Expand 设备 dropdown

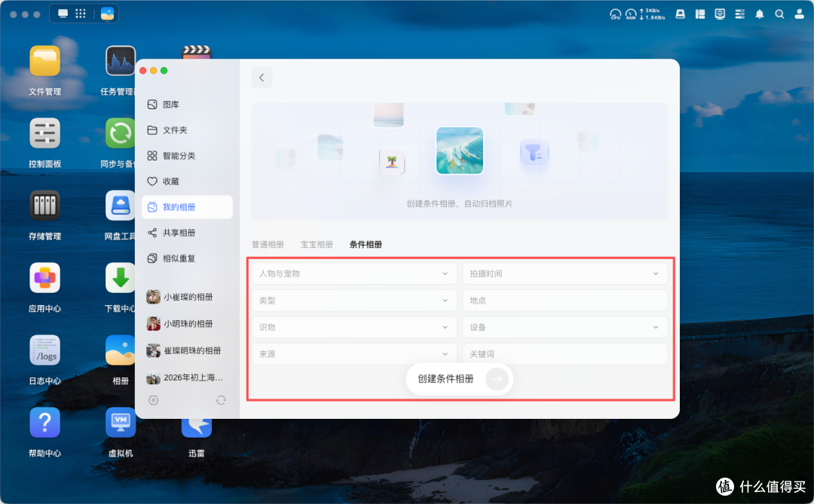[x=565, y=328]
